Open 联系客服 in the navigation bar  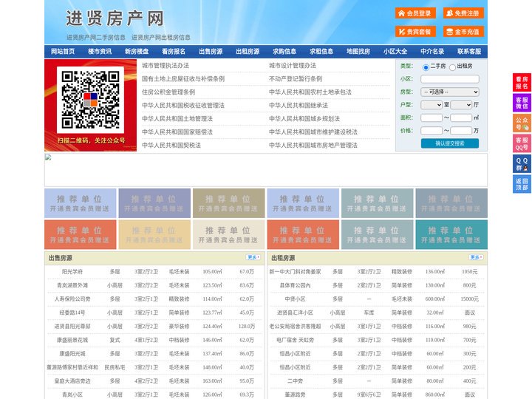click(x=469, y=52)
